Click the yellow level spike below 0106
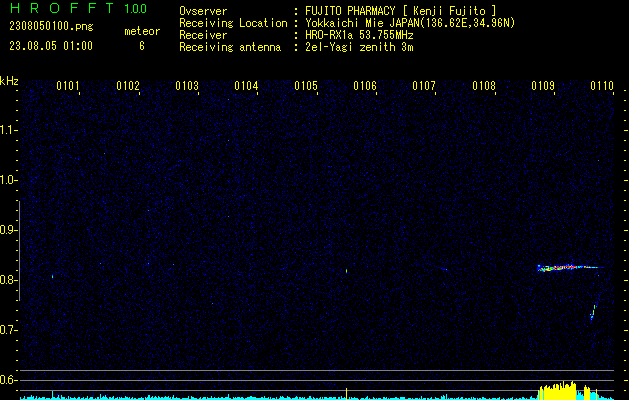The image size is (629, 400). click(x=347, y=394)
